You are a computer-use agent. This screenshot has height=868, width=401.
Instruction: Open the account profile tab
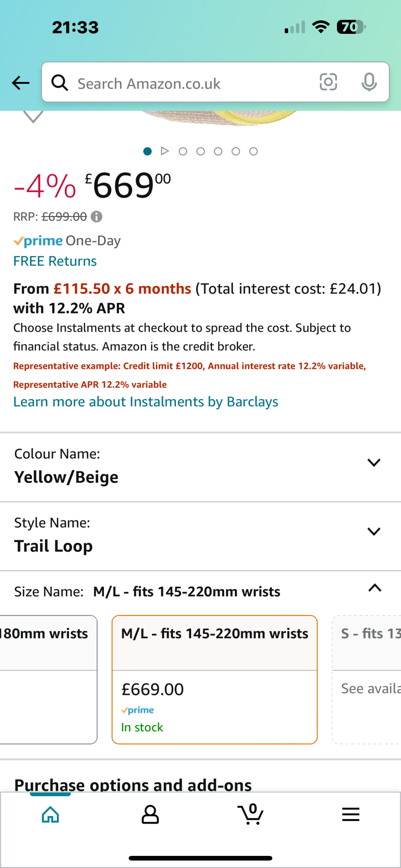pyautogui.click(x=150, y=814)
